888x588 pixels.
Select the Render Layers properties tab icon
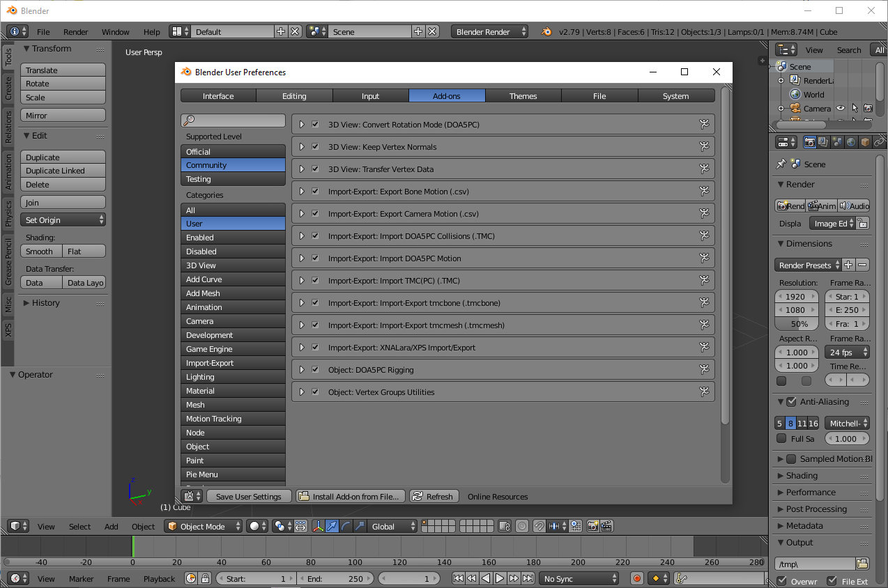[823, 142]
